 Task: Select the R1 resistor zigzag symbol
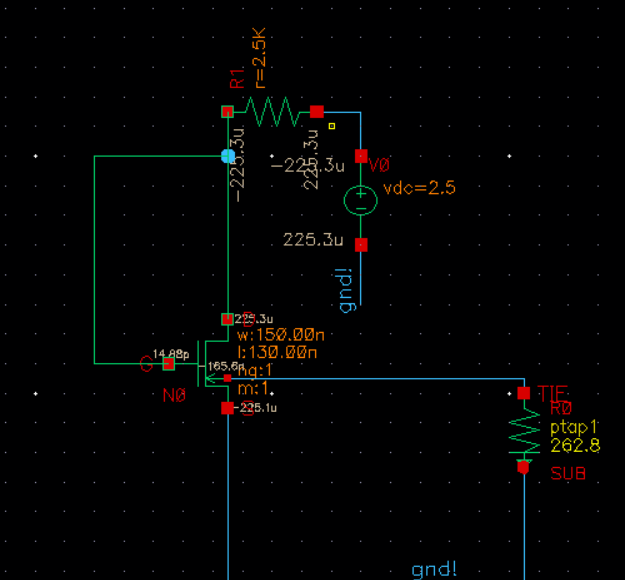(272, 112)
